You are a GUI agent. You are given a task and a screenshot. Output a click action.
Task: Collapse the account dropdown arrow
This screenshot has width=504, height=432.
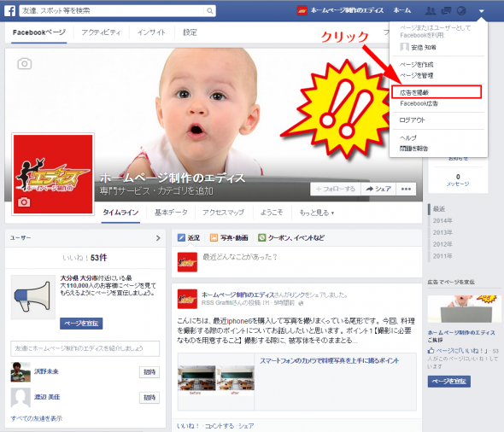click(481, 11)
